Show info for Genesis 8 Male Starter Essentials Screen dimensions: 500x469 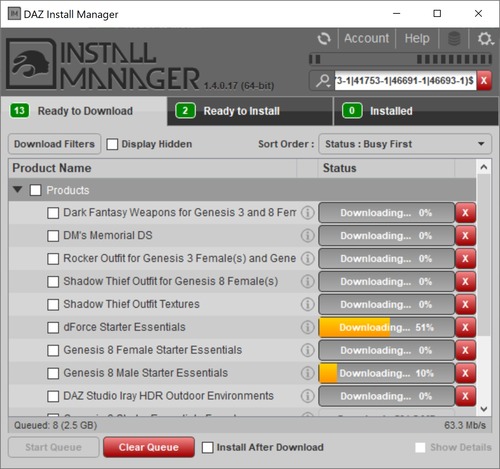click(307, 373)
